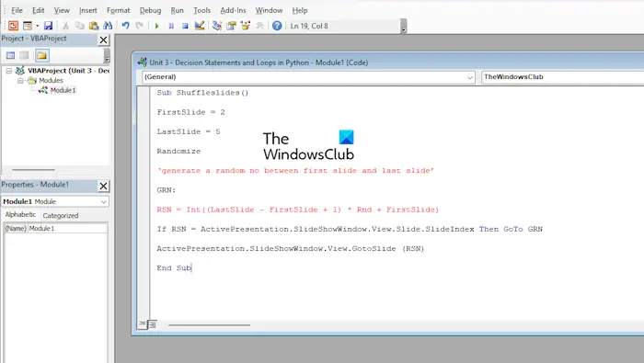Click Procedure View button at bottom-left
This screenshot has height=363, width=644.
142,324
